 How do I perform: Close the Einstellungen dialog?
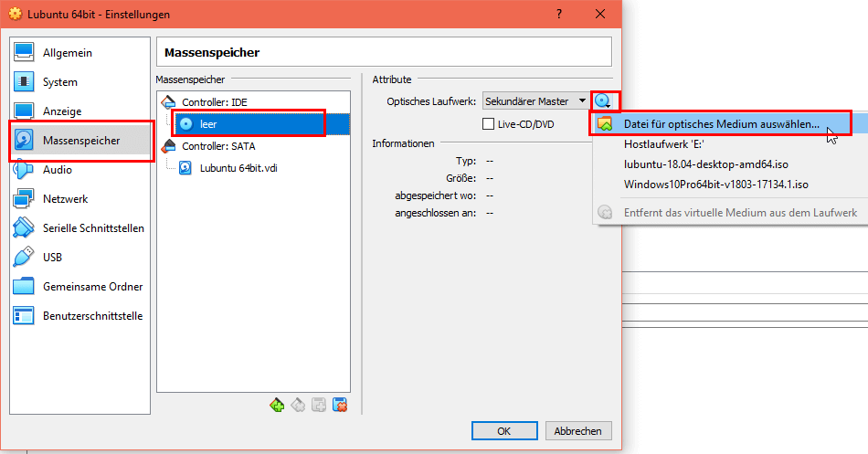click(x=600, y=14)
